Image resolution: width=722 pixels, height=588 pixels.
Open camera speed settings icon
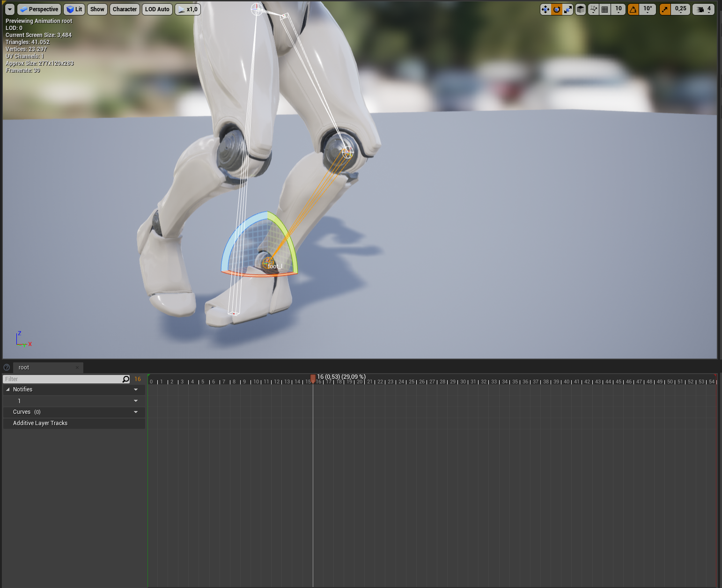(x=702, y=9)
